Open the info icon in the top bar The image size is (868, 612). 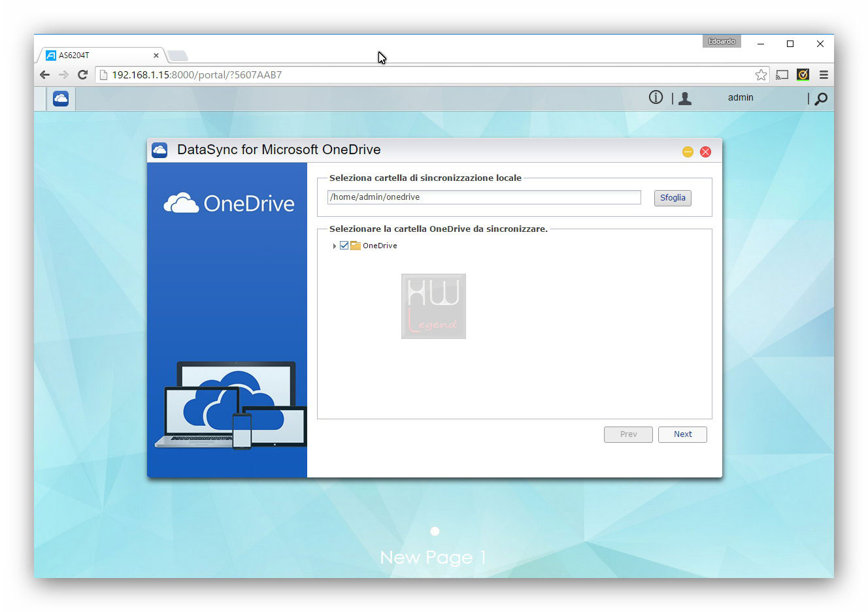[656, 97]
